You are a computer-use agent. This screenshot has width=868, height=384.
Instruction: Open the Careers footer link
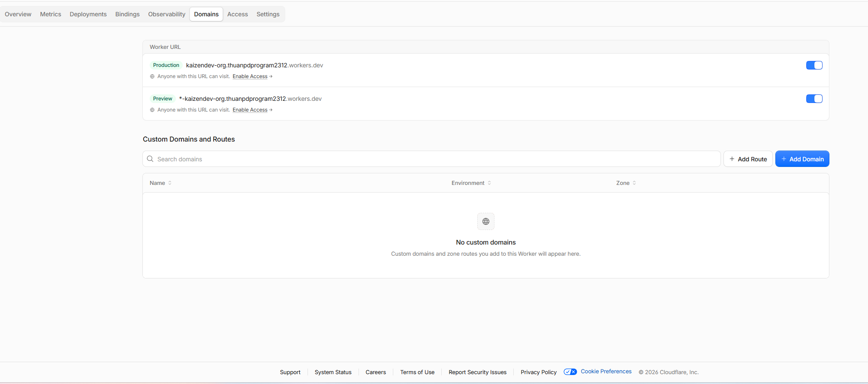pos(376,372)
